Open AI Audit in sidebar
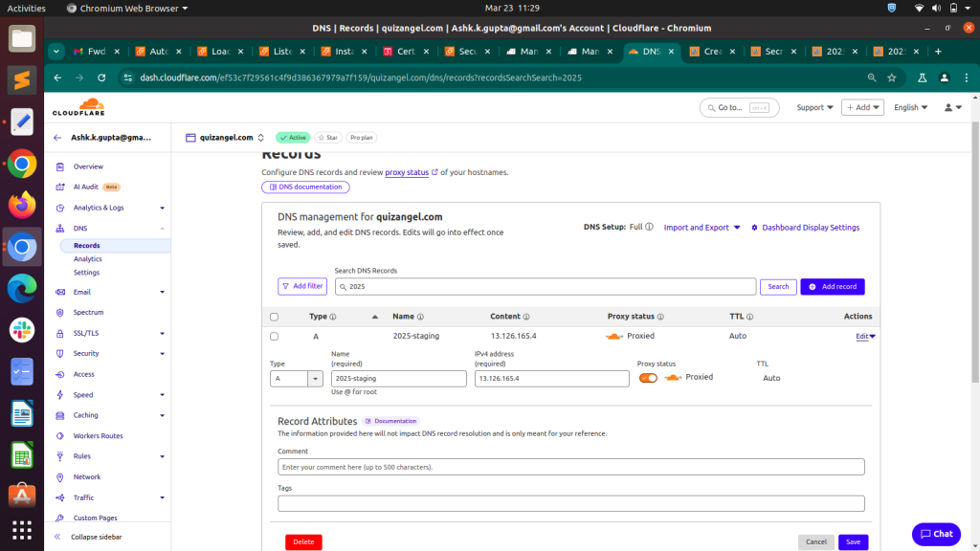 85,187
